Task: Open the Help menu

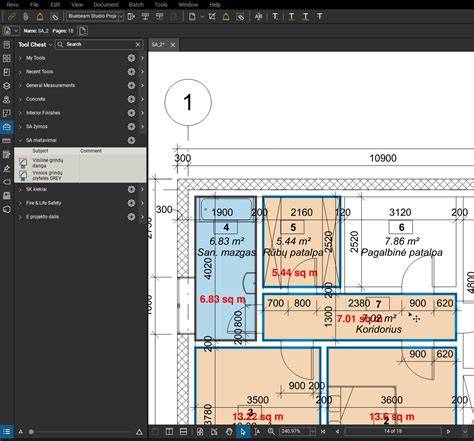Action: pyautogui.click(x=215, y=5)
